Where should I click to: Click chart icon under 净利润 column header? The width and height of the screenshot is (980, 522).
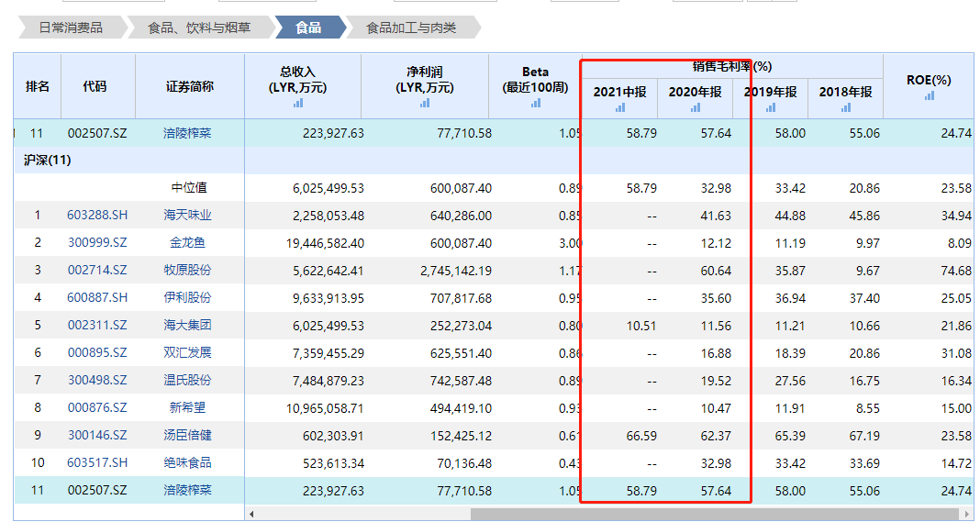point(425,104)
